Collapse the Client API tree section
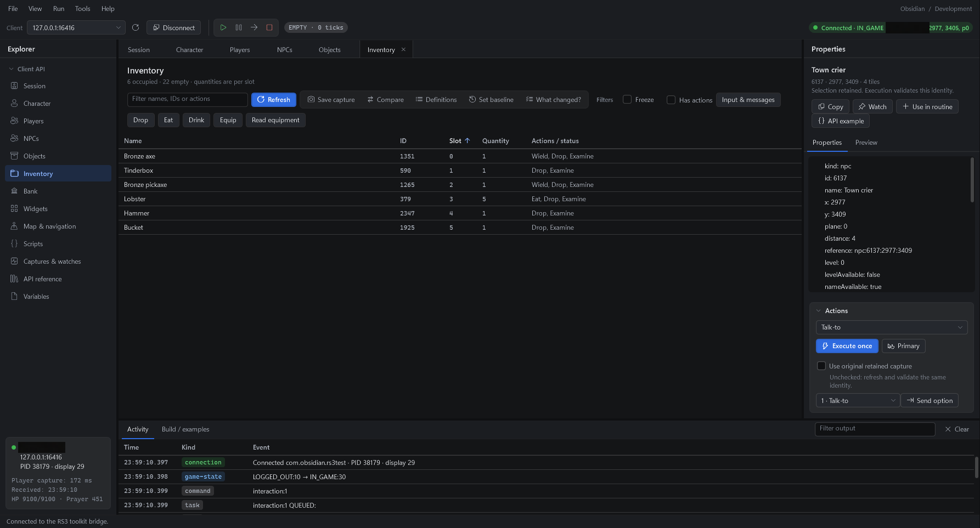 point(11,69)
